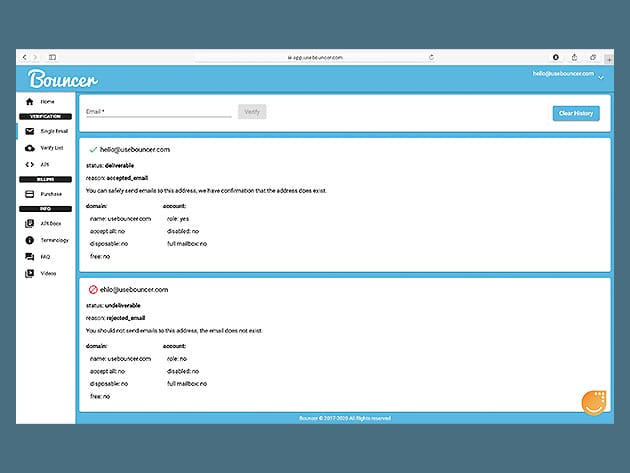Open Verify List cloud icon
630x473 pixels.
coord(29,148)
